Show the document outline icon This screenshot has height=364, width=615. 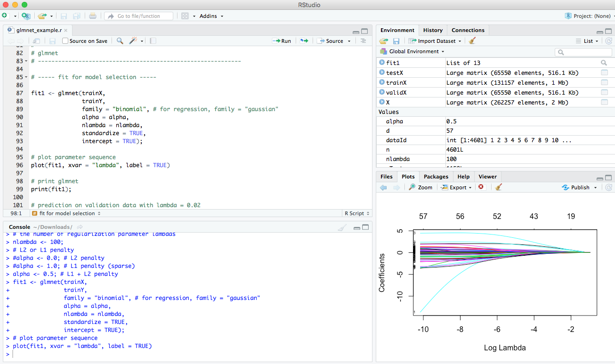coord(363,41)
